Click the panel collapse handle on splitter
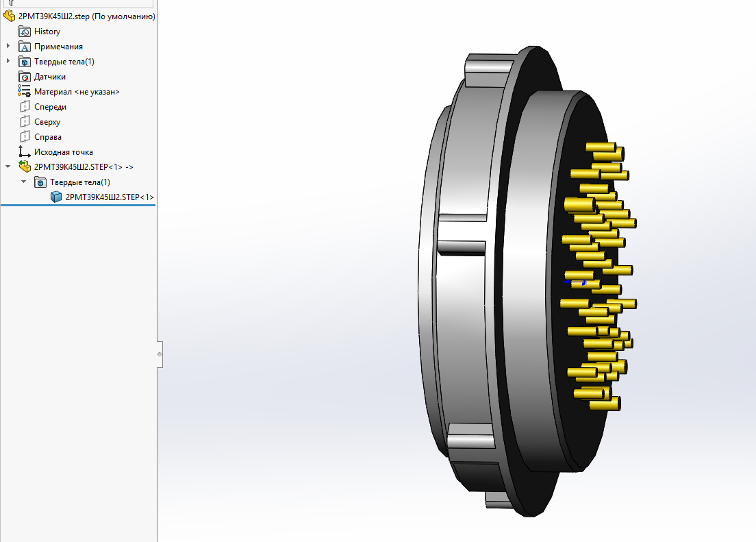Image resolution: width=756 pixels, height=542 pixels. [160, 354]
